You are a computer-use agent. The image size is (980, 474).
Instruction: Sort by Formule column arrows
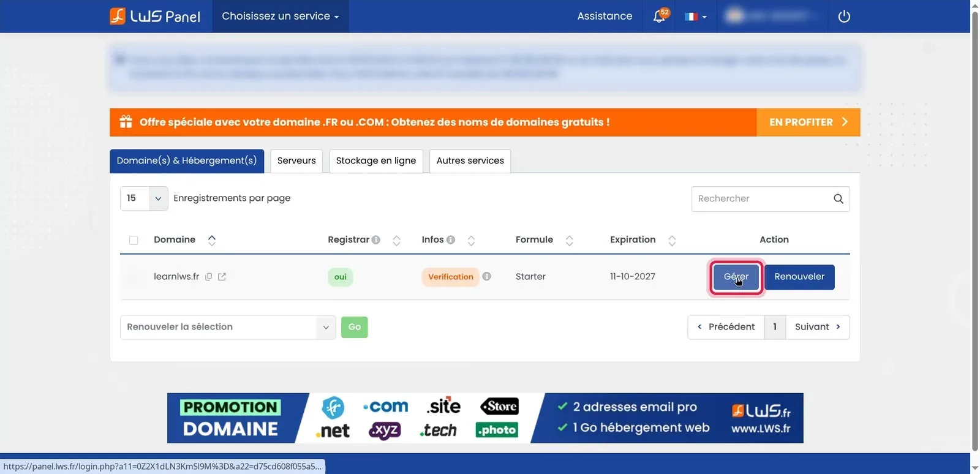point(570,240)
